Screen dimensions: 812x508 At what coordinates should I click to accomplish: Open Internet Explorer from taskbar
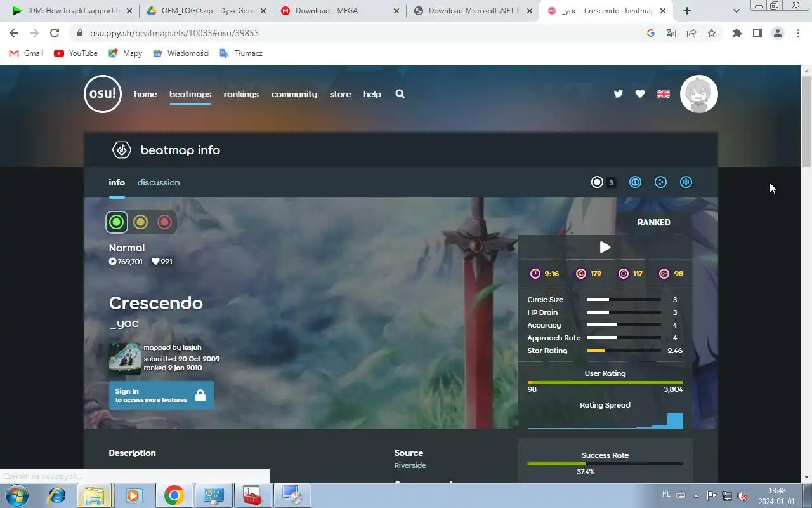click(x=57, y=495)
